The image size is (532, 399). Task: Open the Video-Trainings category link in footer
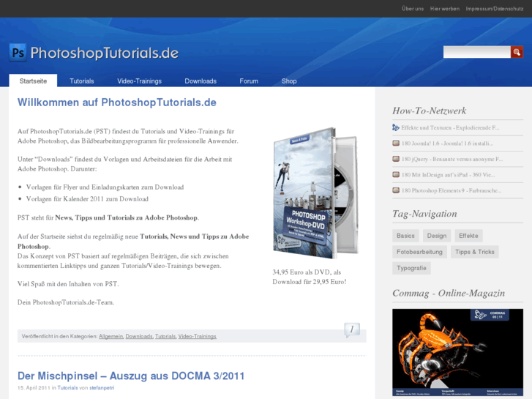tap(197, 336)
